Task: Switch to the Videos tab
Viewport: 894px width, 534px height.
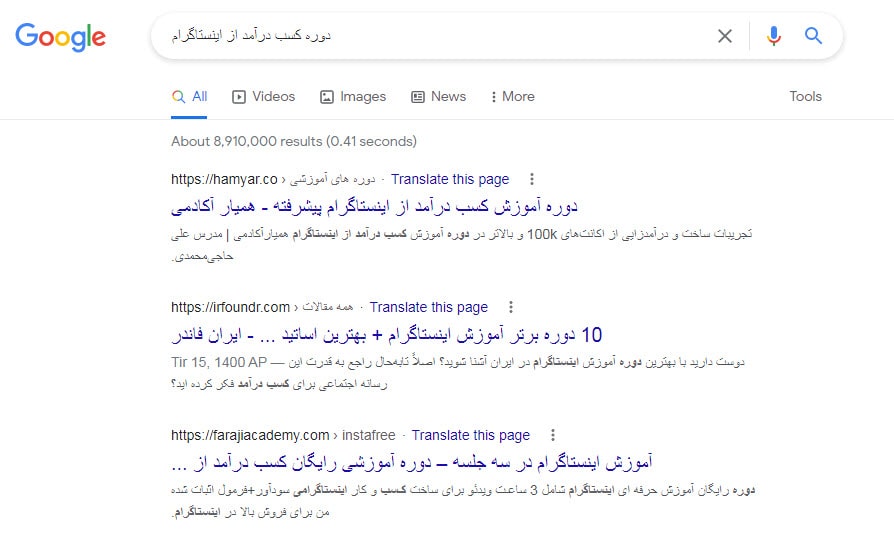Action: pos(263,96)
